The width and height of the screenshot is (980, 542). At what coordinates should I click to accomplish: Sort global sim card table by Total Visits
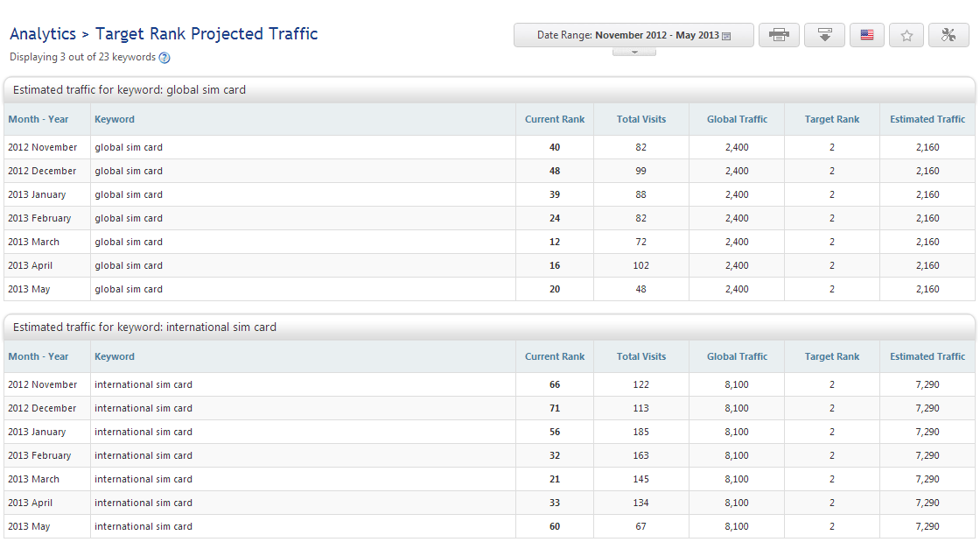(640, 119)
